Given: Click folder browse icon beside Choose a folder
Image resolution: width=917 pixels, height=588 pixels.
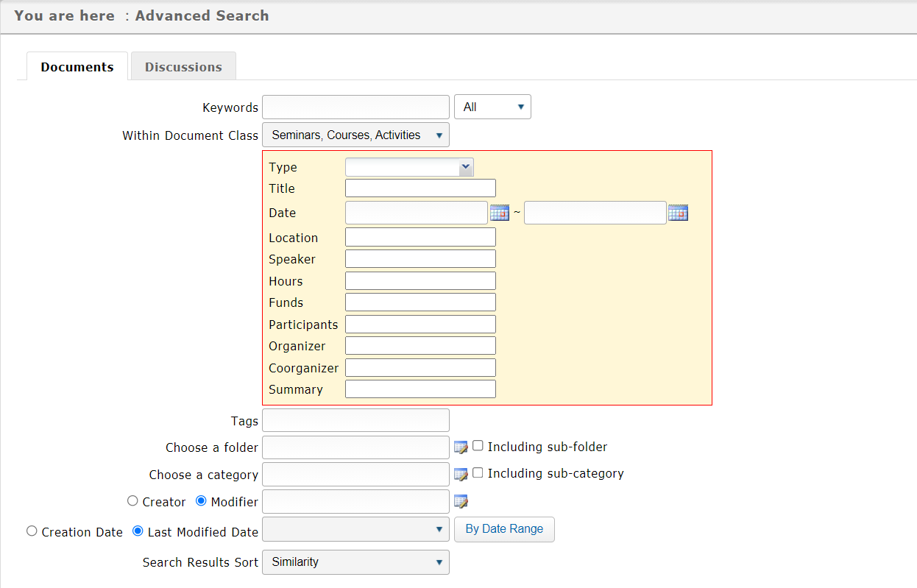Looking at the screenshot, I should (x=461, y=447).
